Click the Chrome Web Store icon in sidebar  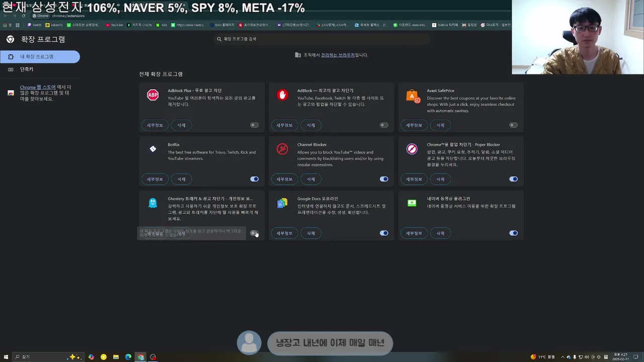[x=11, y=93]
